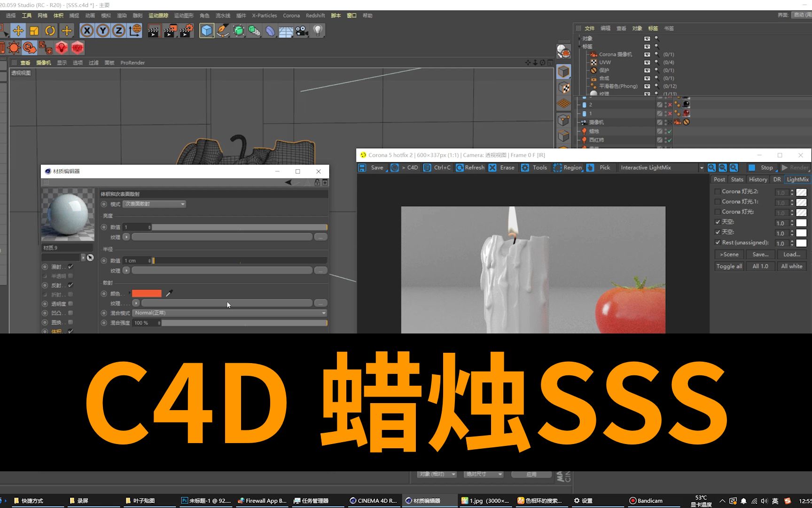Open the 绝对尺寸 dropdown
812x508 pixels.
[484, 474]
